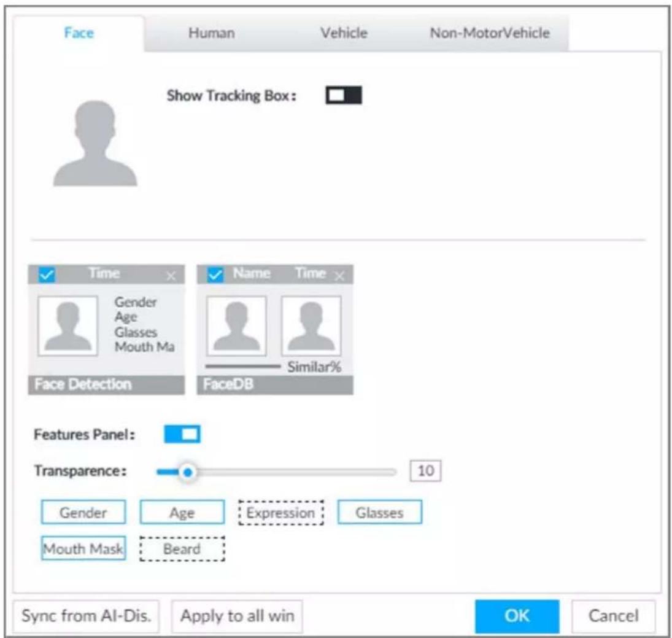
Task: Uncheck the Face Detection panel checkbox
Action: pyautogui.click(x=46, y=274)
